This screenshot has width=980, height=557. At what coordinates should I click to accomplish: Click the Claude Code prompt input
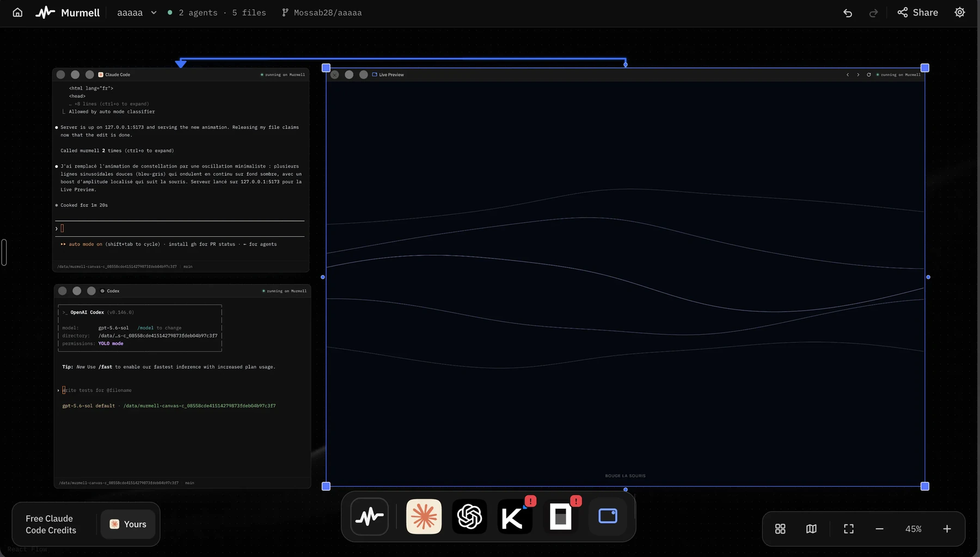point(180,229)
